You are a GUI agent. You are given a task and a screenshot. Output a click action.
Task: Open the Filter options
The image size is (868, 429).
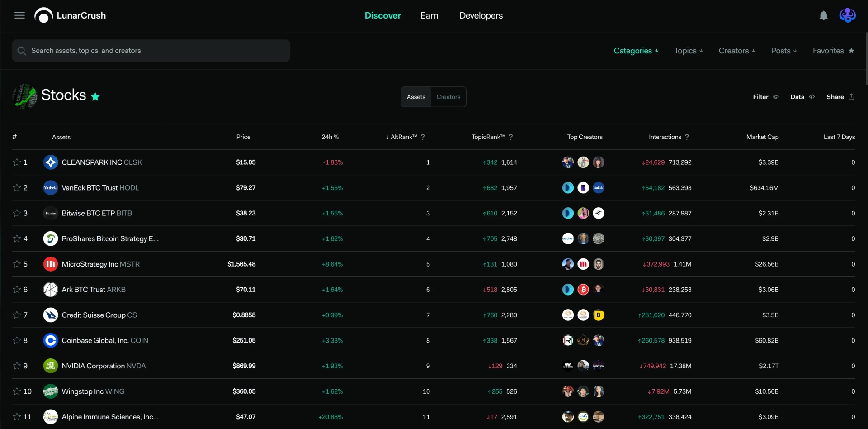pos(765,97)
